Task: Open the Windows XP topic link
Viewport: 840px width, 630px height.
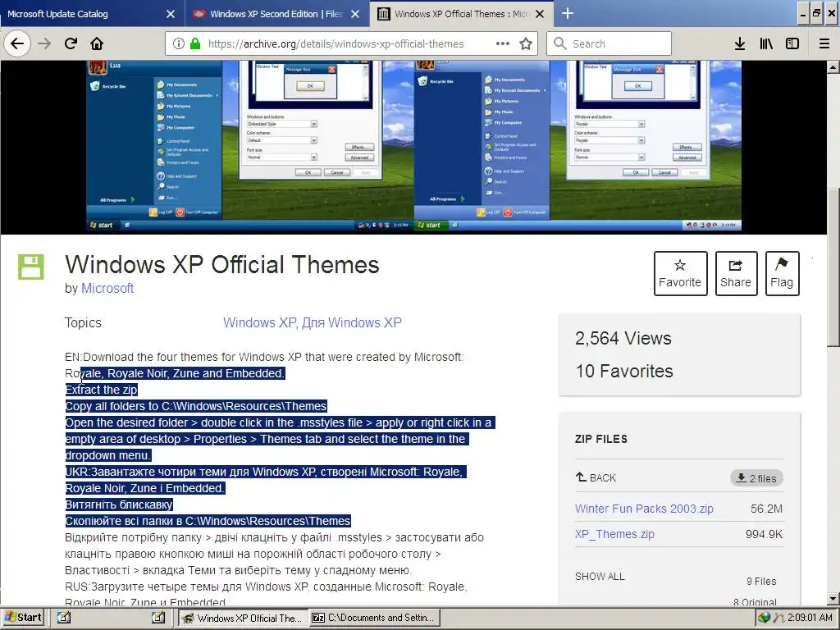Action: pos(259,322)
